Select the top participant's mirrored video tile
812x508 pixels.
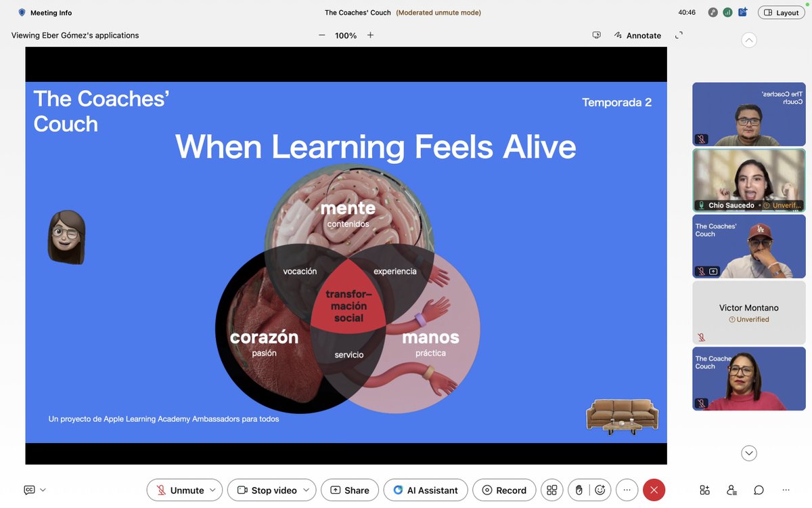749,114
